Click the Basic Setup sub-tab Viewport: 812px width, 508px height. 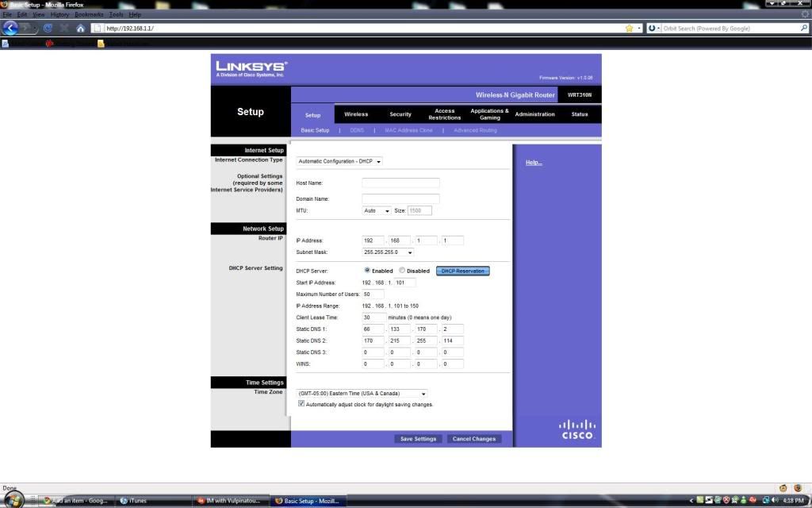tap(315, 130)
